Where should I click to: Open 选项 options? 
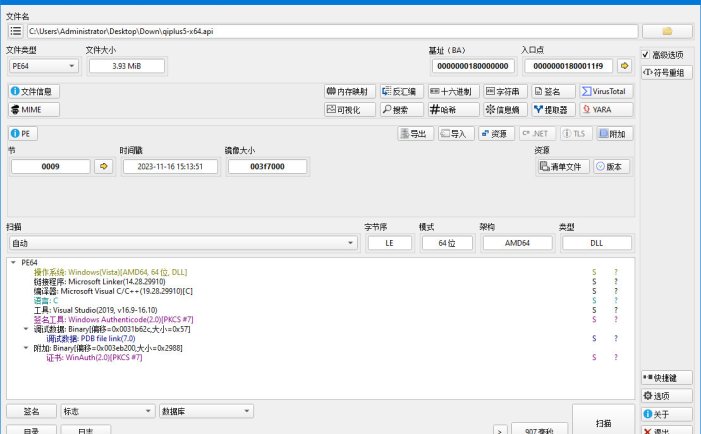pyautogui.click(x=667, y=396)
